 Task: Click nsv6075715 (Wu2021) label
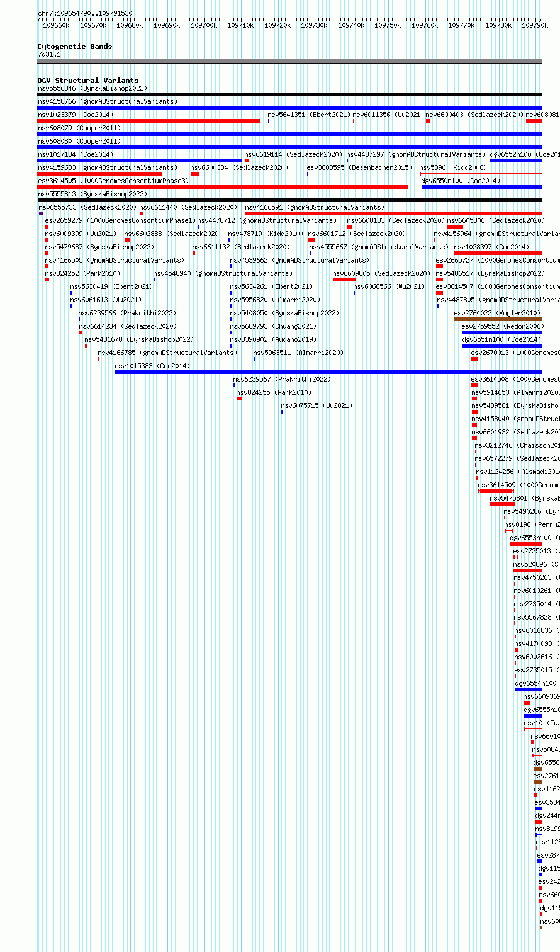click(x=317, y=405)
